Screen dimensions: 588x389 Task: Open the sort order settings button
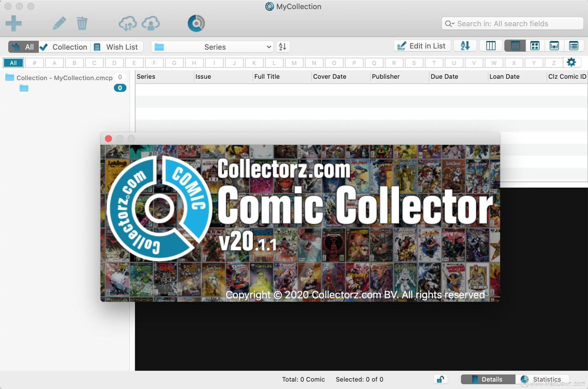click(x=465, y=46)
